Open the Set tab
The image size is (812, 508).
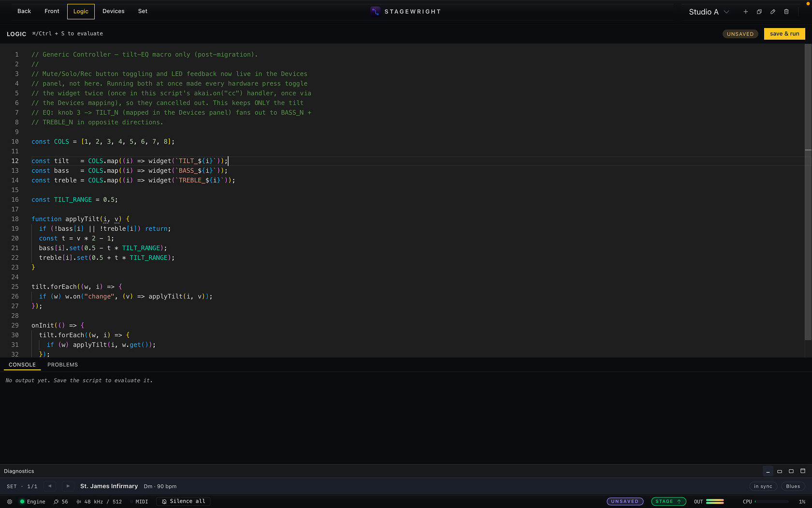tap(143, 11)
